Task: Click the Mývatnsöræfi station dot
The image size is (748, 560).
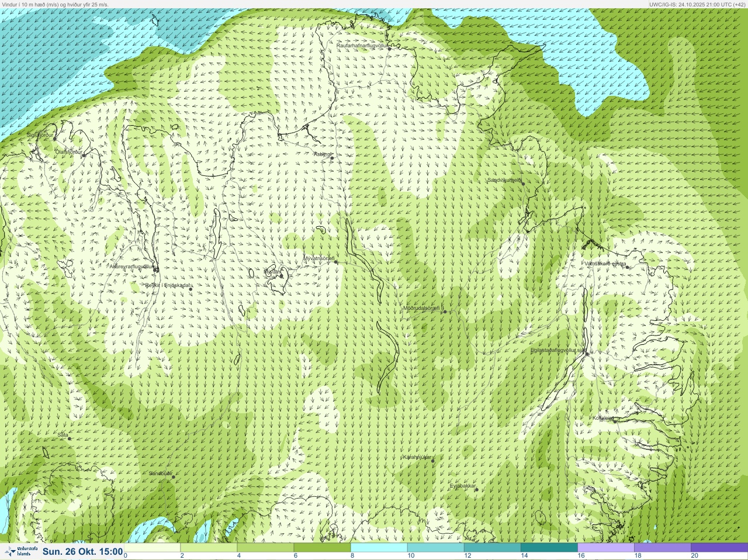Action: point(336,262)
